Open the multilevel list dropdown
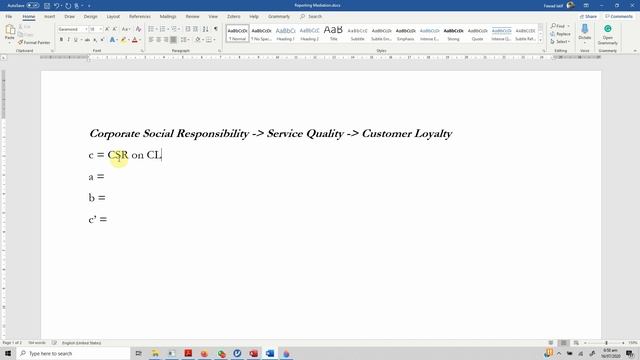 [x=180, y=29]
